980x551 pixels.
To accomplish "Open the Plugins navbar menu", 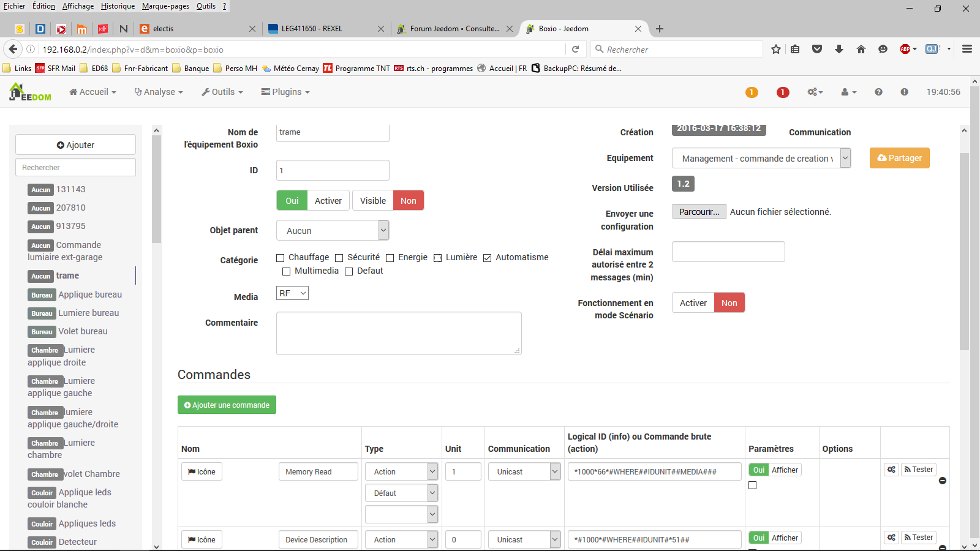I will pos(285,92).
